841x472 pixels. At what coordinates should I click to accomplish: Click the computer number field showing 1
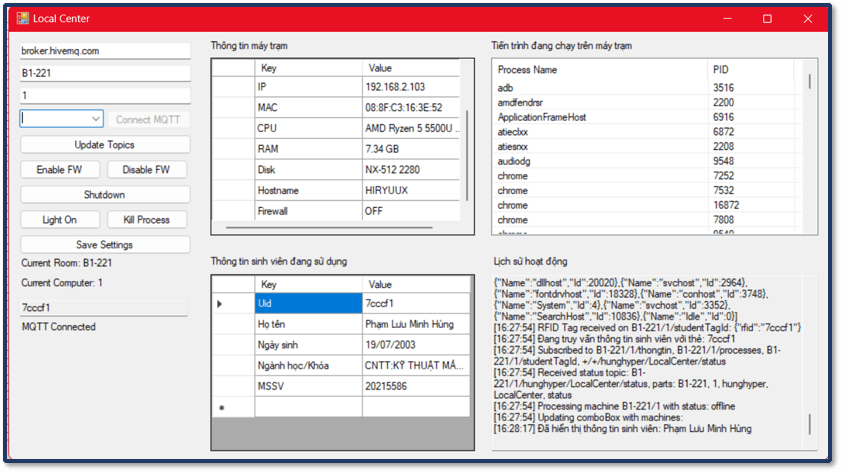(105, 95)
